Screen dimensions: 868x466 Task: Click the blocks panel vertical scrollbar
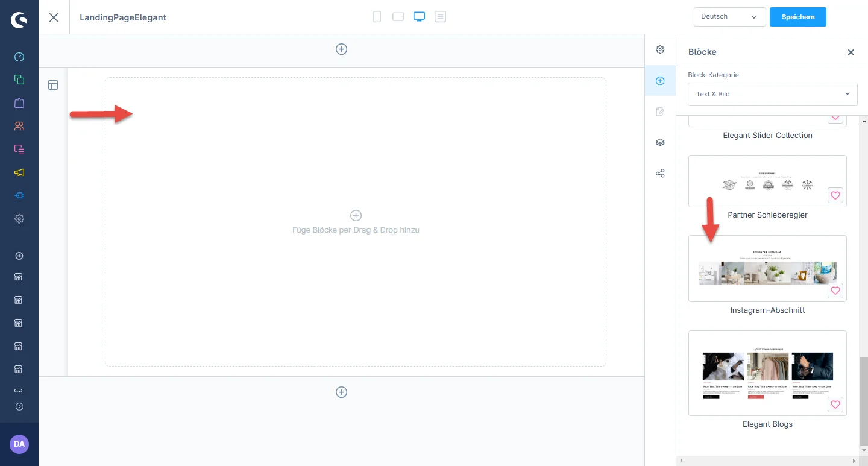click(863, 398)
